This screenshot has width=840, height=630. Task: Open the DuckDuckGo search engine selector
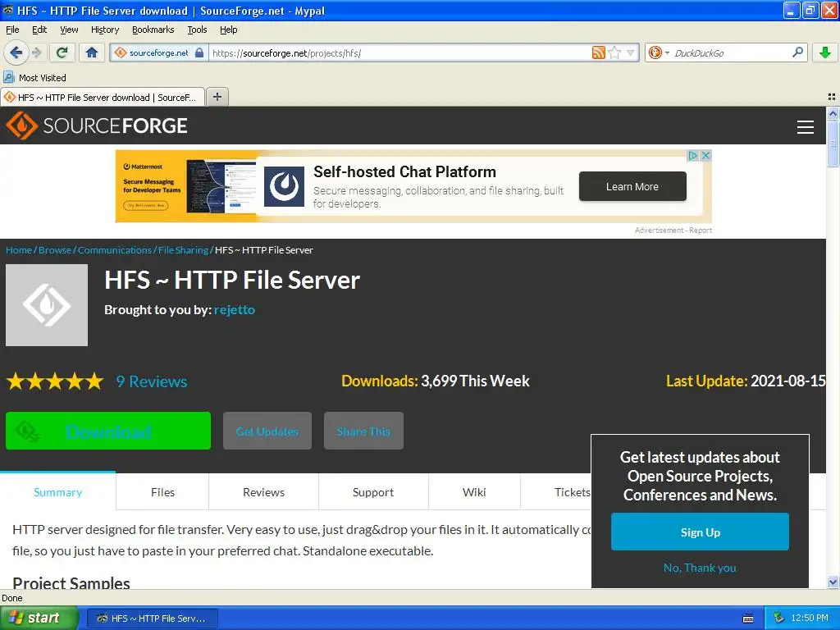[x=659, y=52]
